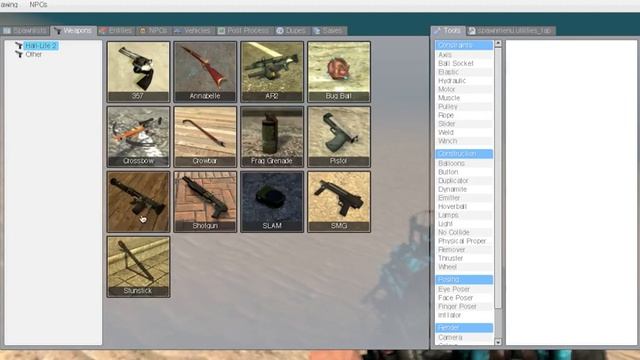The height and width of the screenshot is (360, 640).
Task: Spawn the 357 revolver weapon
Action: click(x=138, y=71)
